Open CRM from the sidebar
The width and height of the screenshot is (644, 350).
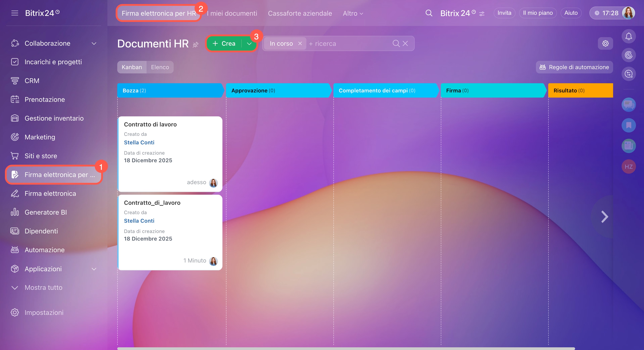click(x=32, y=81)
